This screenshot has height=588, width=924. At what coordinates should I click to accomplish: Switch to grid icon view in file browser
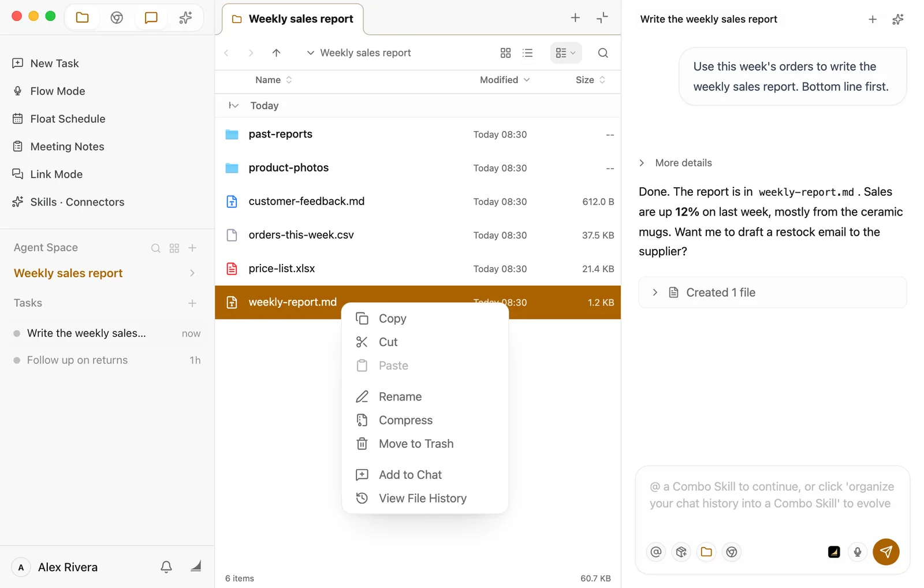coord(505,53)
